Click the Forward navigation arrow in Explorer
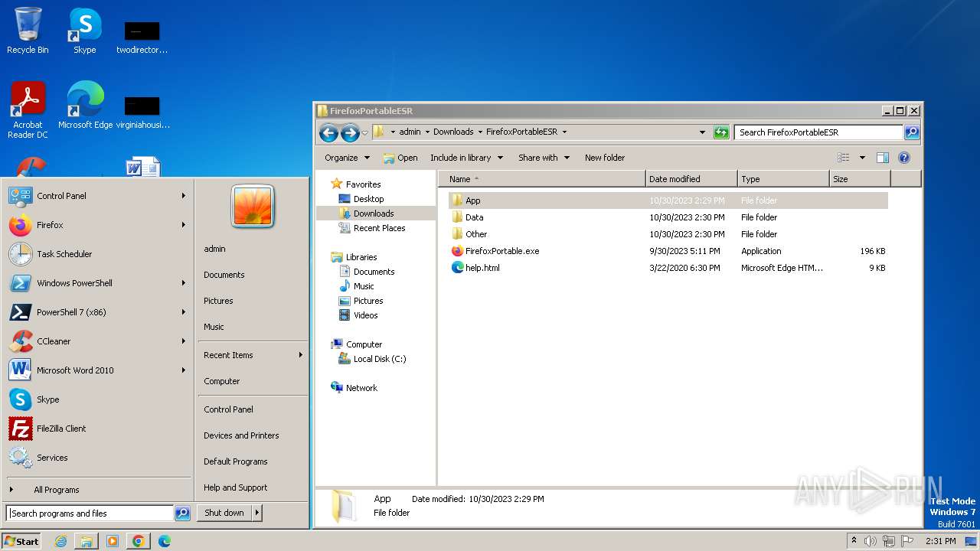 point(350,132)
